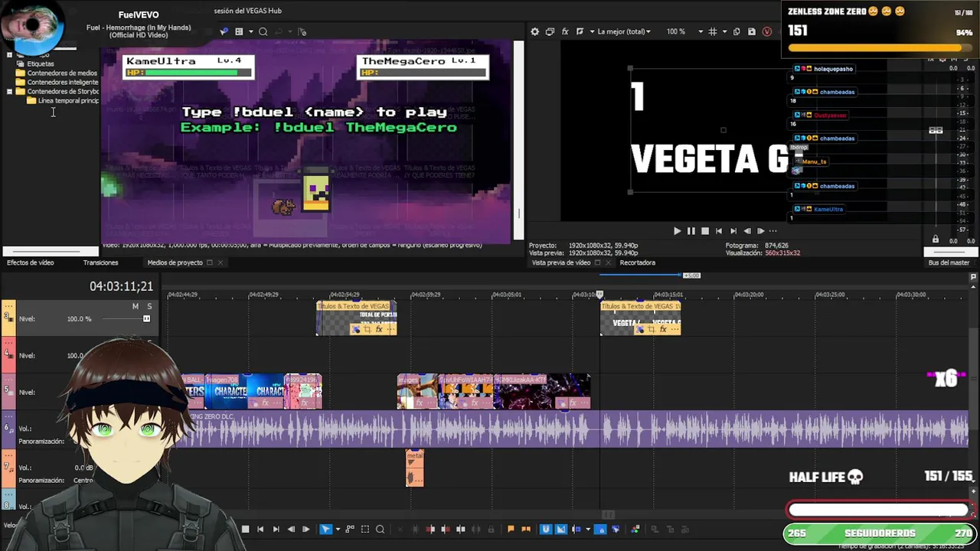The height and width of the screenshot is (551, 980).
Task: Click timeline stop button in bottom toolbar
Action: (245, 529)
